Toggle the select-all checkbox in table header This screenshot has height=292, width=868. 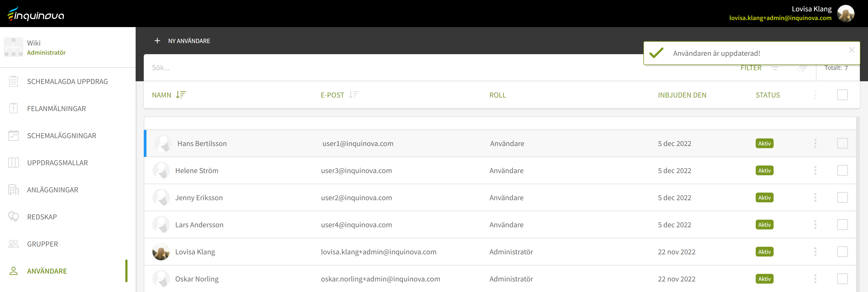pos(842,95)
